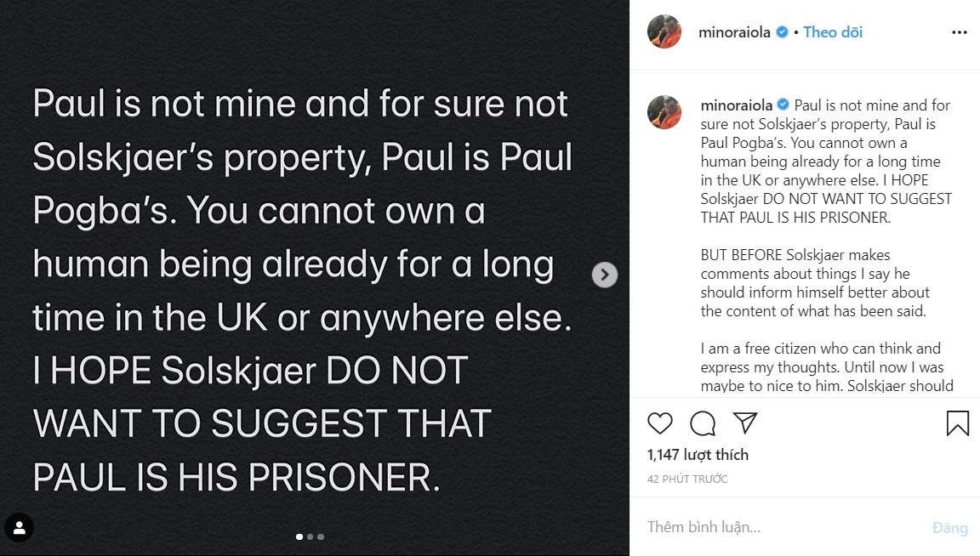Select the third carousel dot indicator
The width and height of the screenshot is (980, 556).
321,536
